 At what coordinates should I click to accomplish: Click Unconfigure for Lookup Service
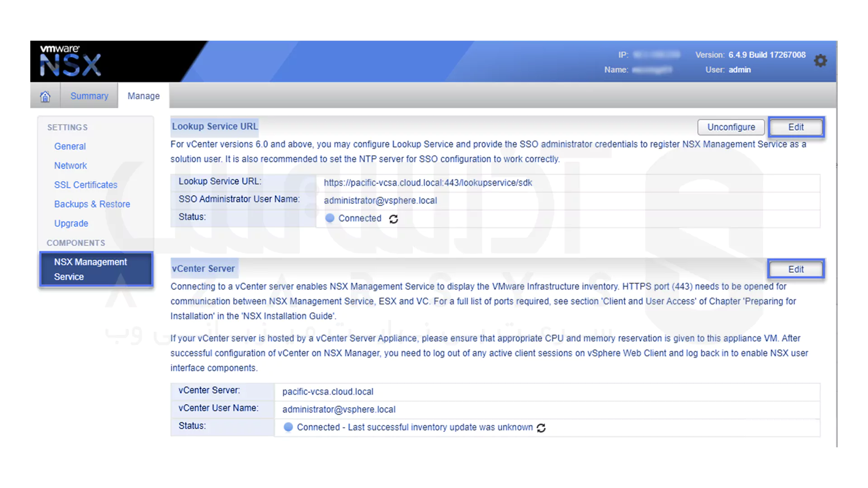(731, 127)
